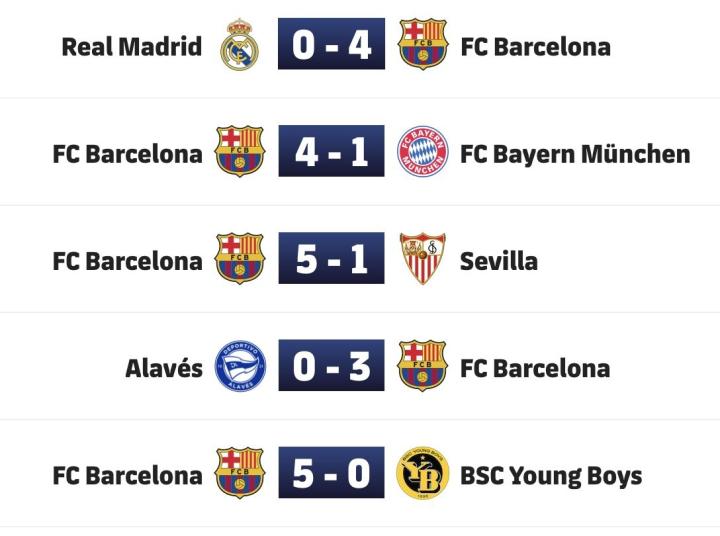Screen dimensions: 720x536
Task: Open the 0 - 4 score box
Action: [331, 45]
